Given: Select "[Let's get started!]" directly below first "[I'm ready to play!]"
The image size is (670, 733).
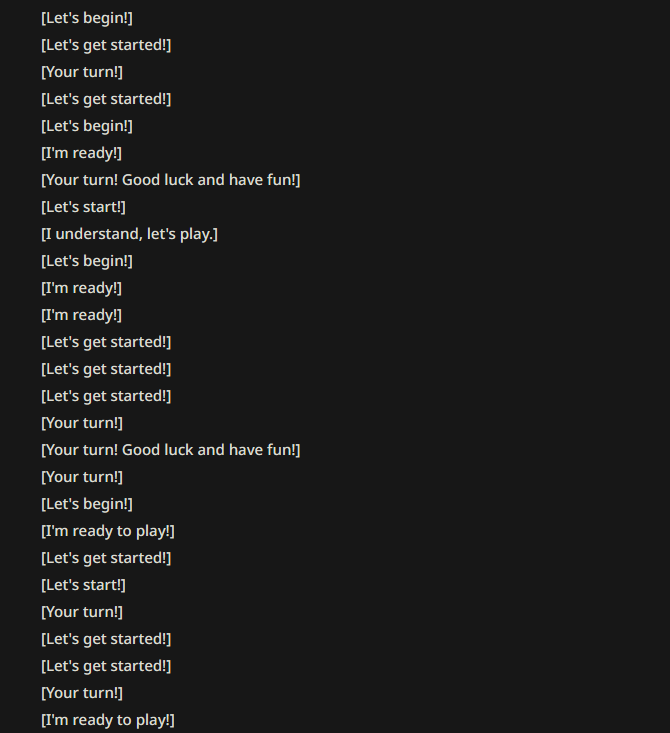Looking at the screenshot, I should [x=106, y=558].
